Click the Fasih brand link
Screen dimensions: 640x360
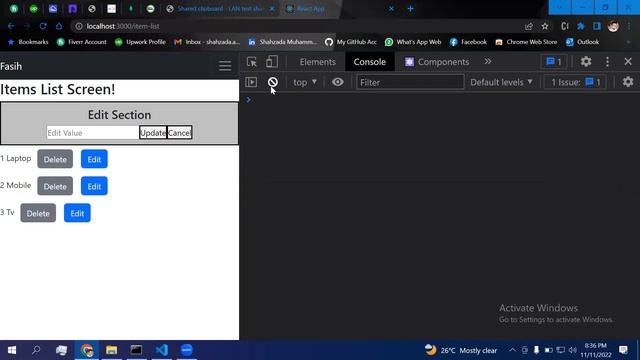pos(11,66)
